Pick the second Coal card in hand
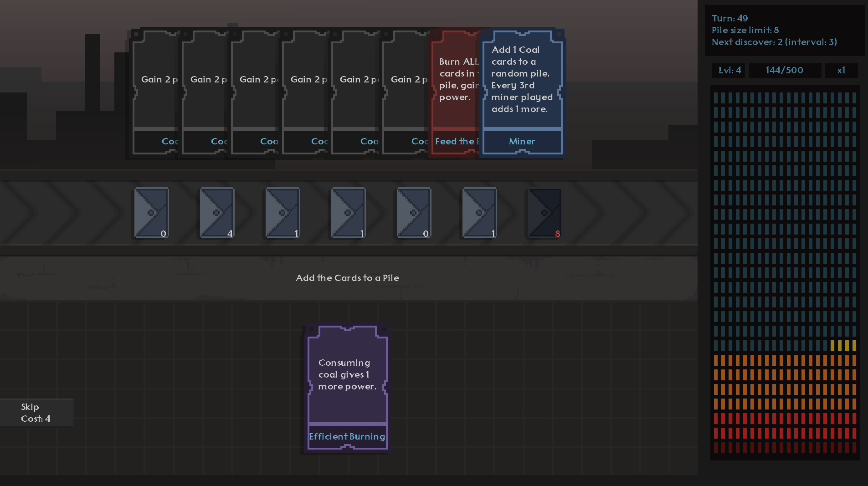The image size is (868, 486). pyautogui.click(x=205, y=93)
